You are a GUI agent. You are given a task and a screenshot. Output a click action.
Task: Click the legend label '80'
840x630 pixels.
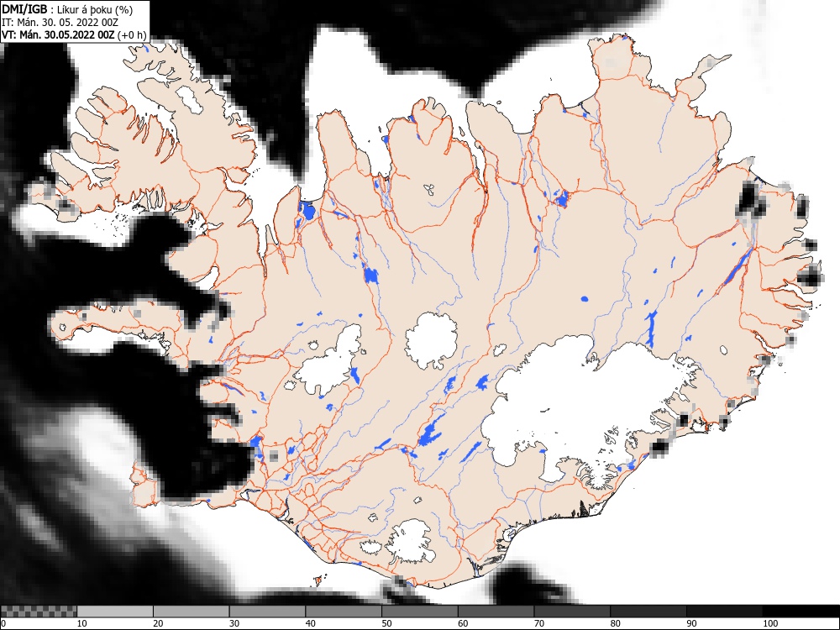(x=615, y=623)
